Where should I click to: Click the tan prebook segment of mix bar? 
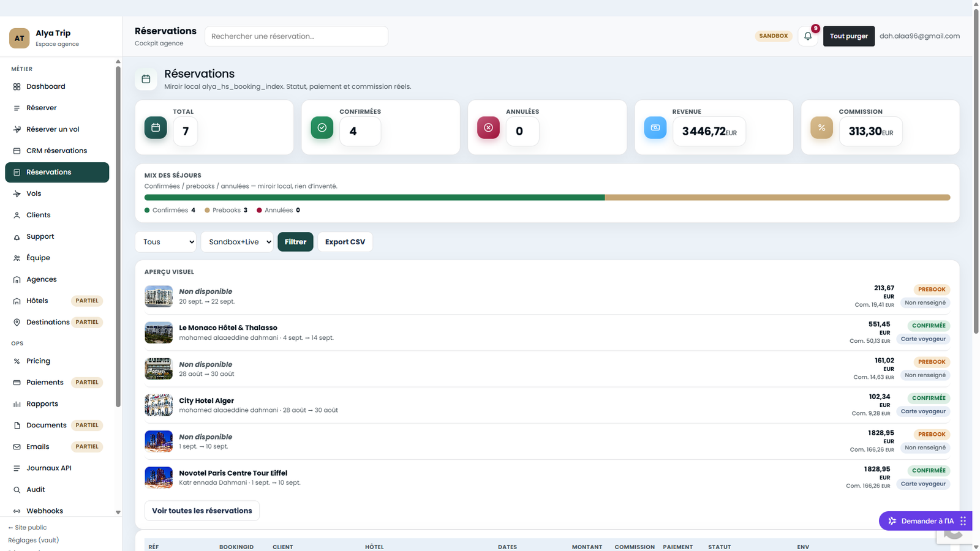778,198
